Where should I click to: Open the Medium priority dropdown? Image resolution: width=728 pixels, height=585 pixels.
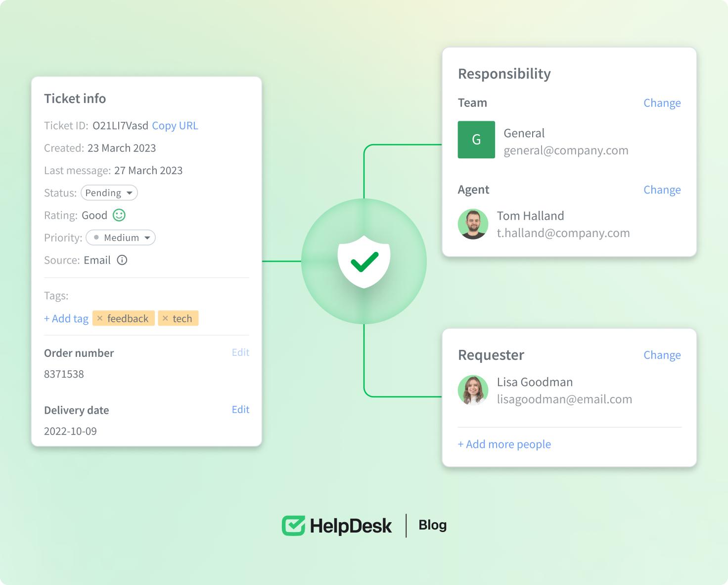(121, 238)
